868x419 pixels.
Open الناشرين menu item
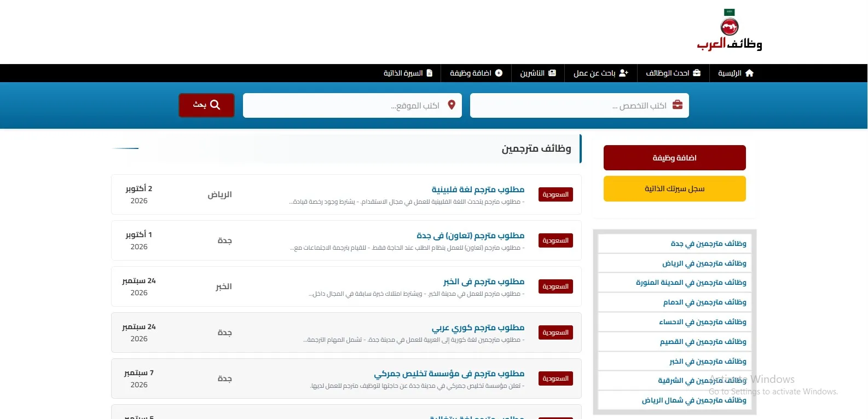tap(538, 73)
